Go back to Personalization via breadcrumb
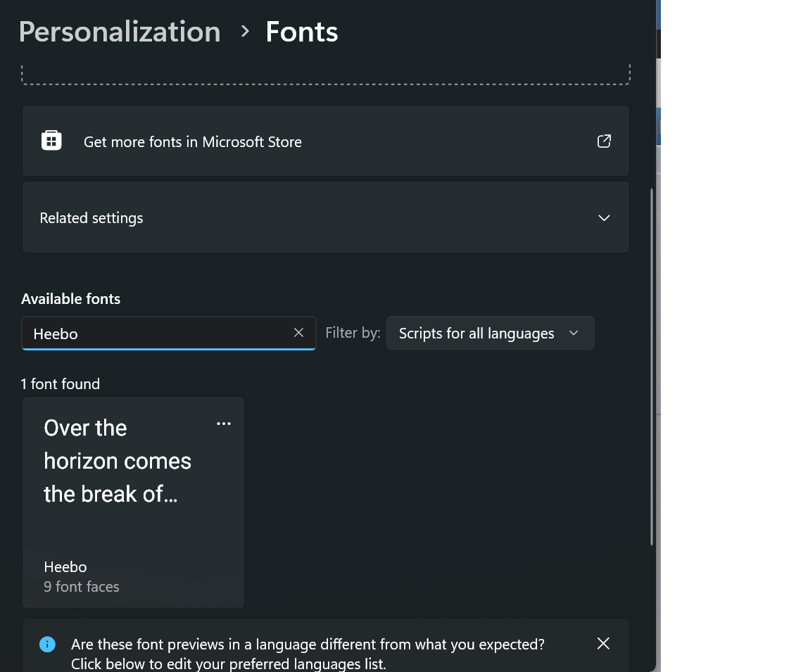The image size is (808, 672). coord(120,32)
